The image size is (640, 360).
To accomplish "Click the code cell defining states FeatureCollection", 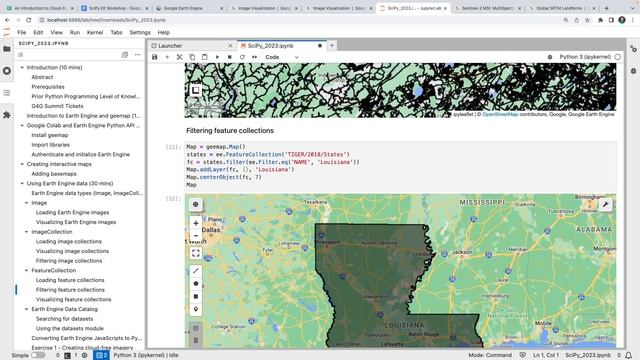I will coord(400,166).
